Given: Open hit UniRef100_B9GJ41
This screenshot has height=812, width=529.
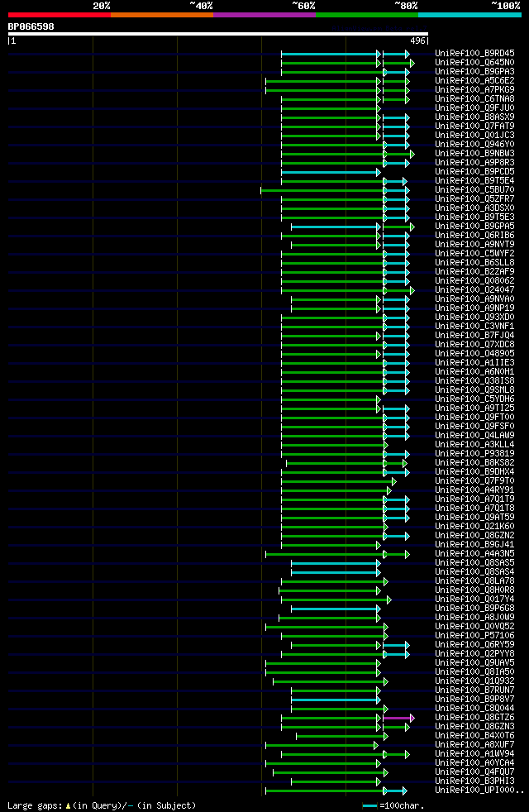Looking at the screenshot, I should click(x=474, y=545).
